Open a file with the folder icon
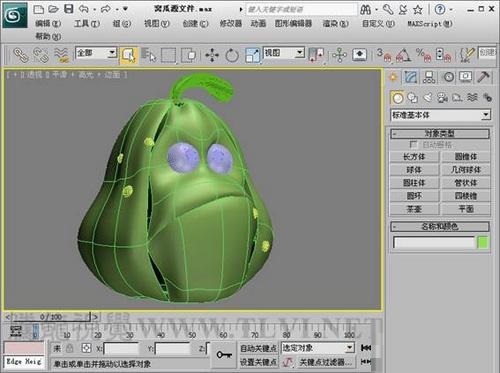 pyautogui.click(x=53, y=9)
